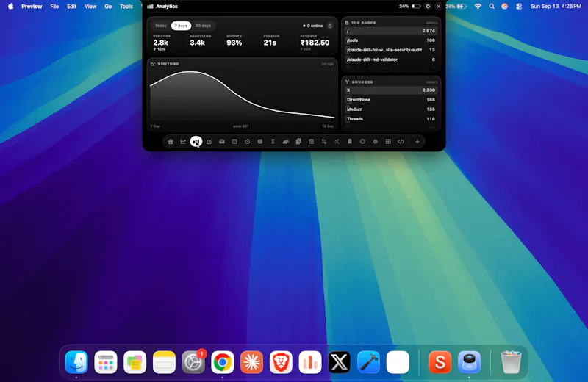The width and height of the screenshot is (588, 382).
Task: Open the weather cloud-and-sun icon
Action: click(286, 142)
